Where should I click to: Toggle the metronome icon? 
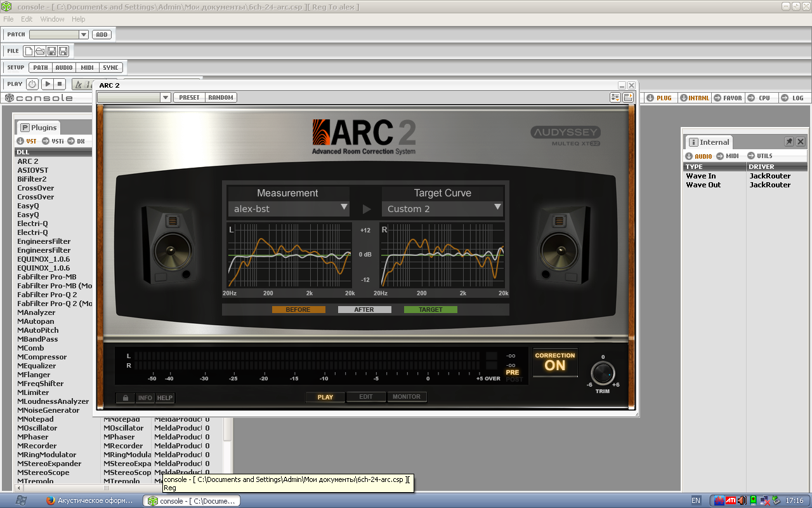79,84
